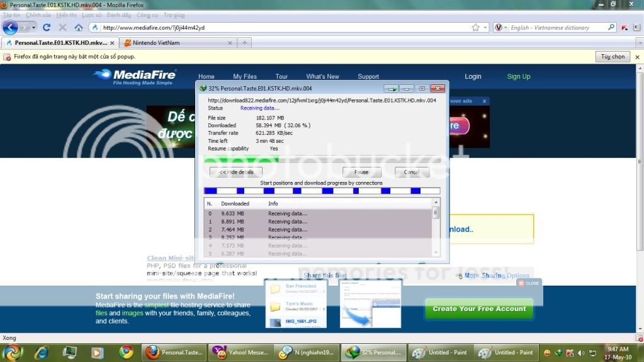Open the list all tabs dropdown
Image resolution: width=644 pixels, height=362 pixels.
(x=640, y=43)
